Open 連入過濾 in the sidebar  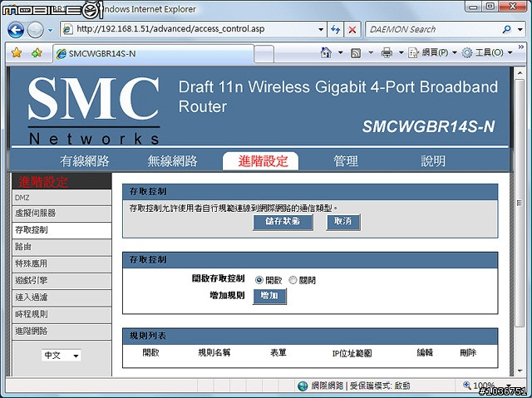pyautogui.click(x=62, y=297)
